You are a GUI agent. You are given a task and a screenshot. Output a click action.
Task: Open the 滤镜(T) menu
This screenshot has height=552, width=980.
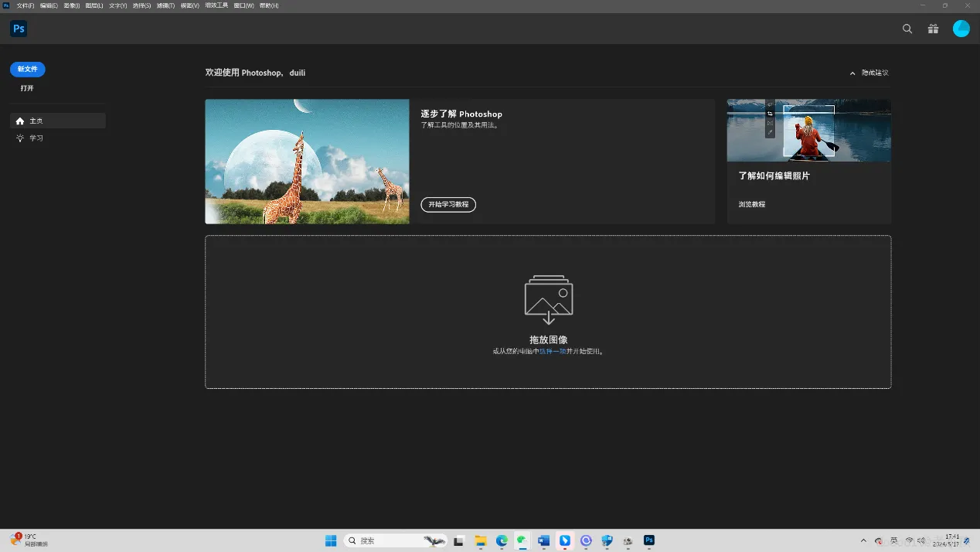165,5
